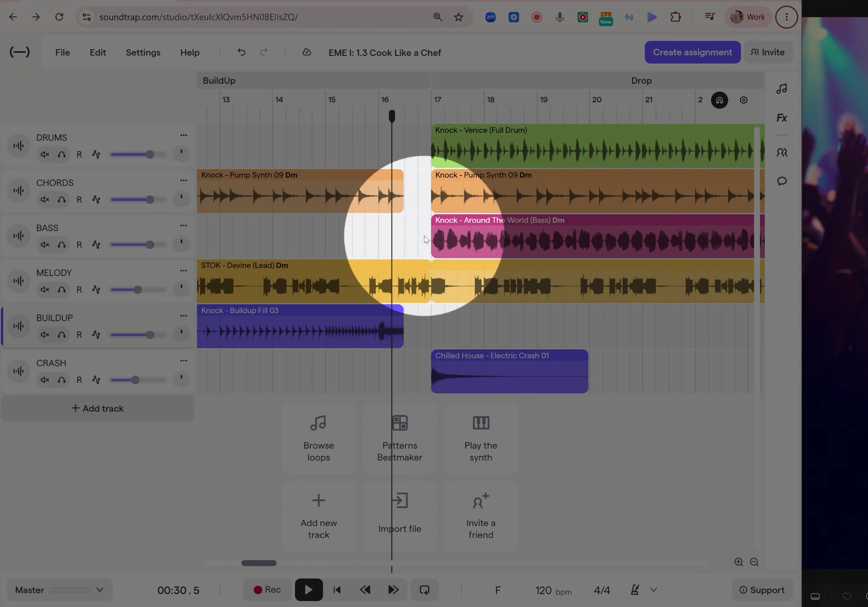Screen dimensions: 868x607
Task: Solo the BASS track with headphones
Action: click(62, 245)
